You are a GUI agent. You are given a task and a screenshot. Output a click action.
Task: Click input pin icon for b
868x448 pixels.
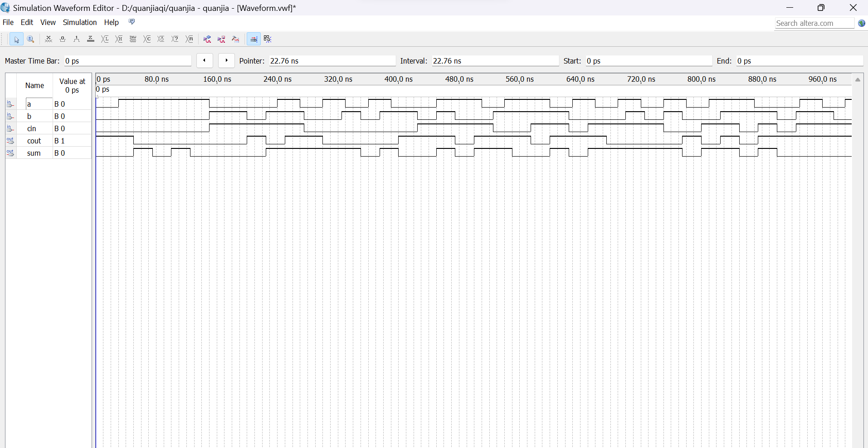click(10, 116)
